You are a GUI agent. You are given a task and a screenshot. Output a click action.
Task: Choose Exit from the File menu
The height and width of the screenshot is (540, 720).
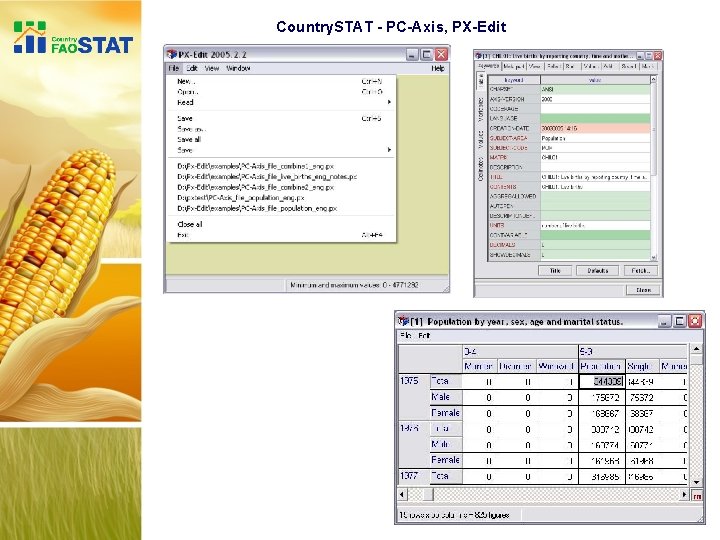tap(281, 235)
